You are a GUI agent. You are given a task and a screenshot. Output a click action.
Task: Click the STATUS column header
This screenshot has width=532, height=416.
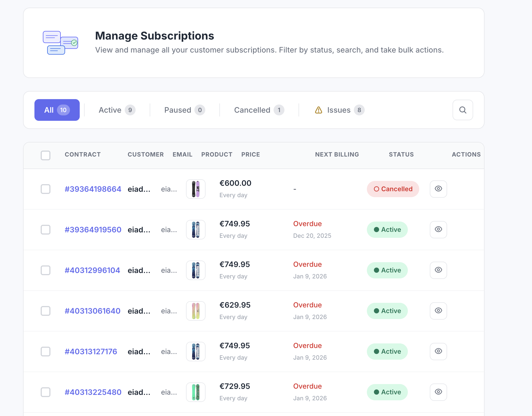[x=401, y=154]
